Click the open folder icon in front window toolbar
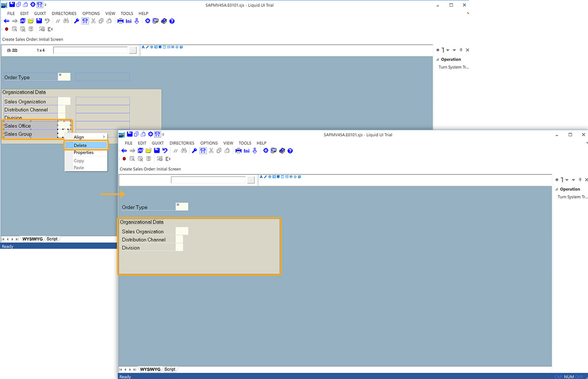Screen dimensions: 588x379 click(x=148, y=151)
